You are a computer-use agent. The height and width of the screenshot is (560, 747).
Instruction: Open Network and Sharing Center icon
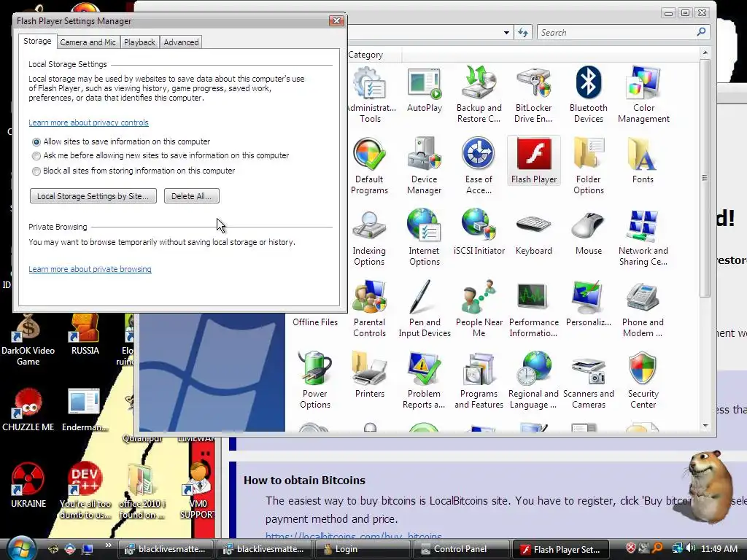coord(643,237)
